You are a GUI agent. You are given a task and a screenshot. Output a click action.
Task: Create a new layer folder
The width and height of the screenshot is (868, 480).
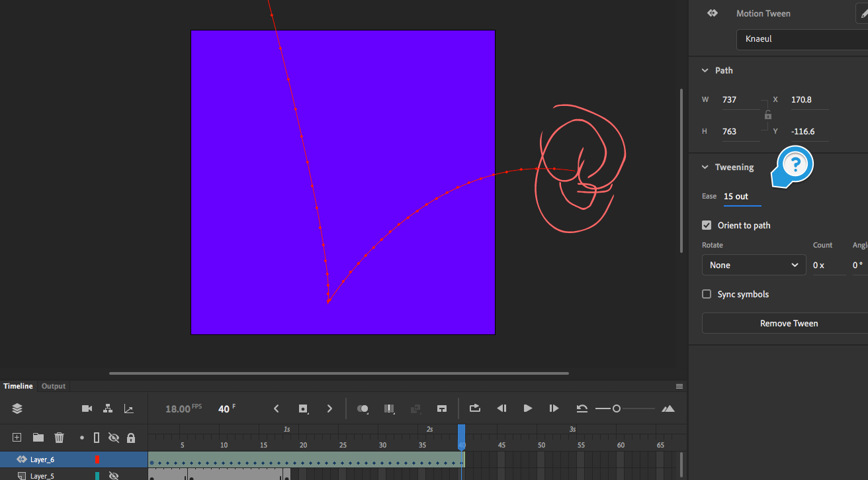(x=38, y=437)
